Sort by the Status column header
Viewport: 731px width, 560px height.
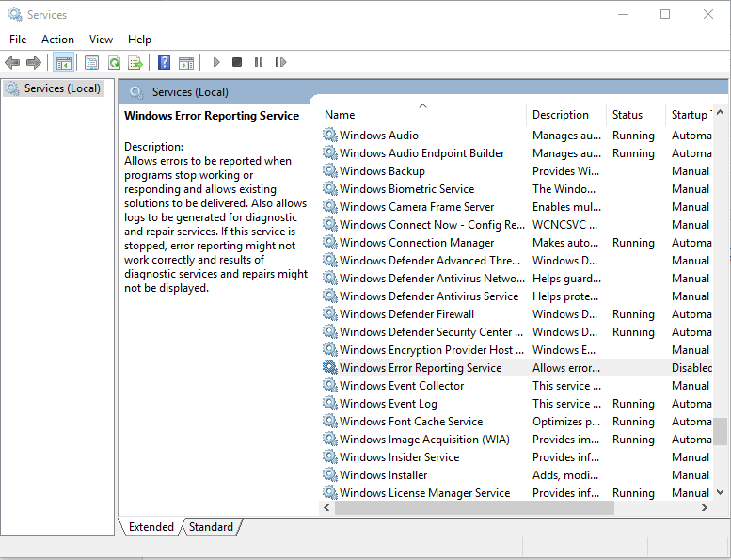(636, 114)
